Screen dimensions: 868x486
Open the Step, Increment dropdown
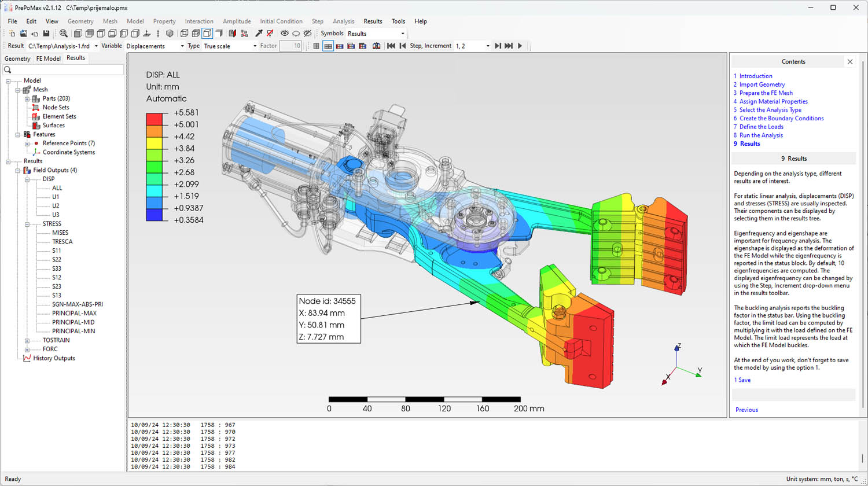[x=487, y=46]
